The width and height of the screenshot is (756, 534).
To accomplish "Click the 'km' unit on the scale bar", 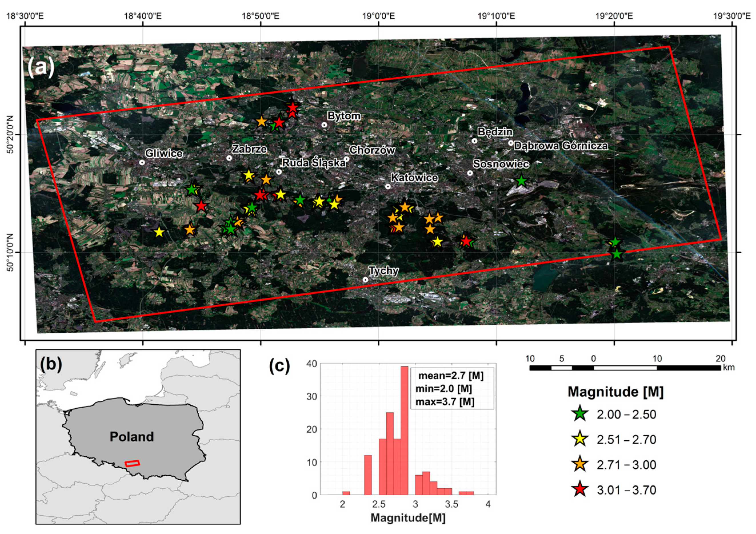I will (729, 367).
